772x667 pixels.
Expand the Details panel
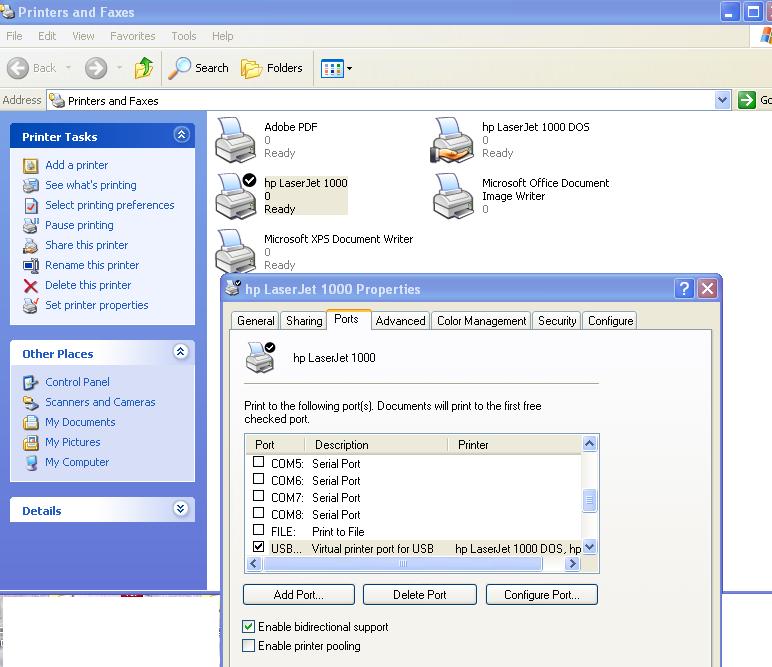tap(181, 509)
